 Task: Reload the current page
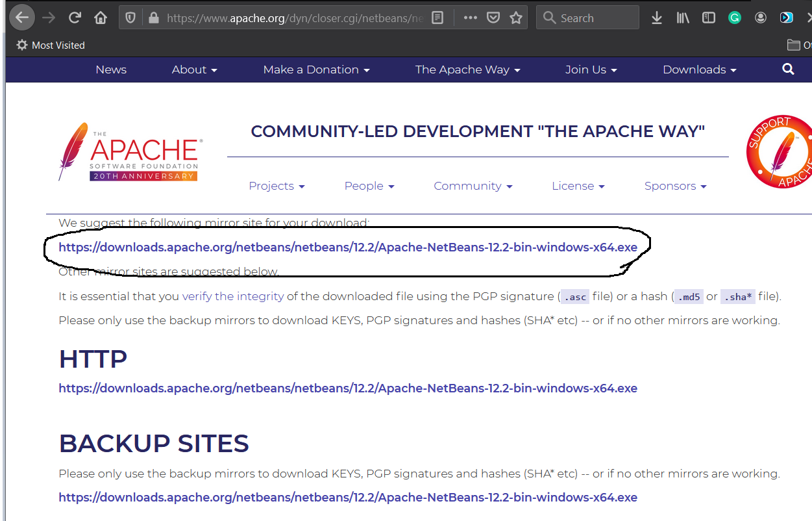click(x=75, y=18)
